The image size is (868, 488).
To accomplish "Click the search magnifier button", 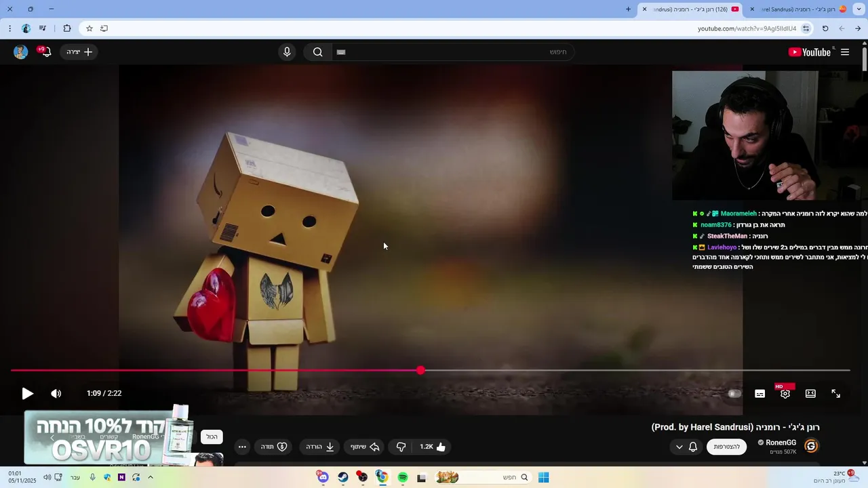I will tap(317, 52).
